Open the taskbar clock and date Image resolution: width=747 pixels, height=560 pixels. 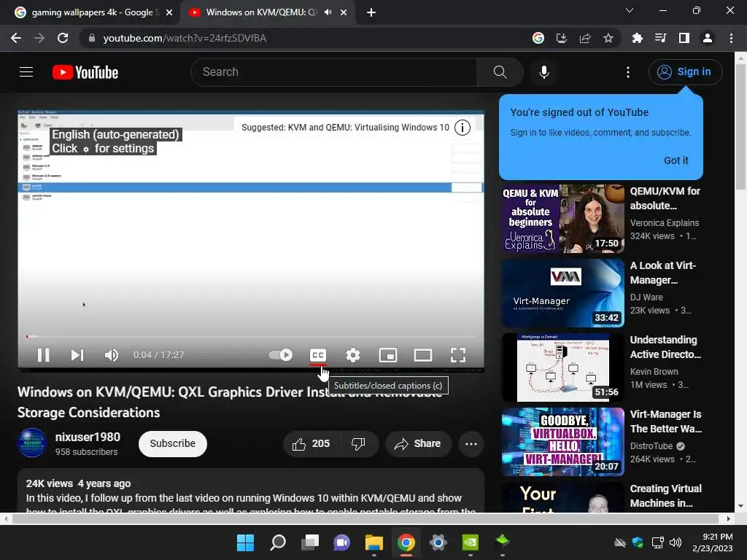click(x=713, y=542)
